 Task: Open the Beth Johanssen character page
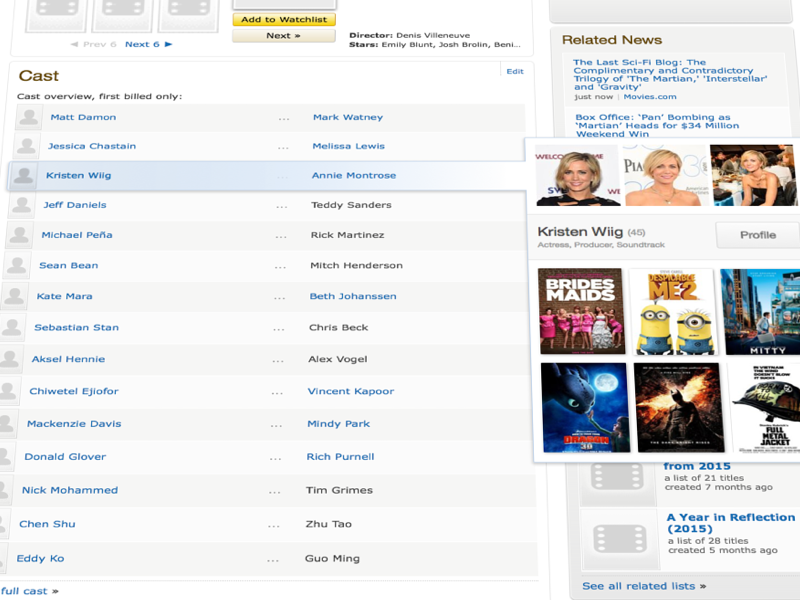[x=353, y=296]
